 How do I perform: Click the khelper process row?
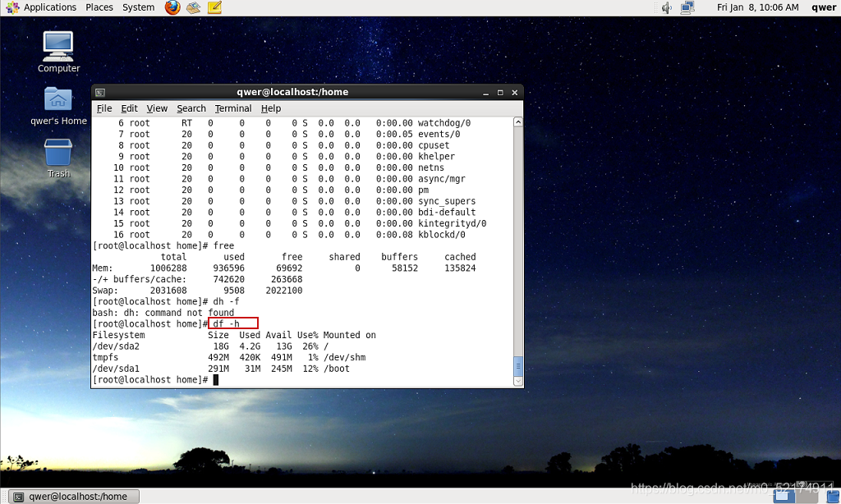pos(287,157)
